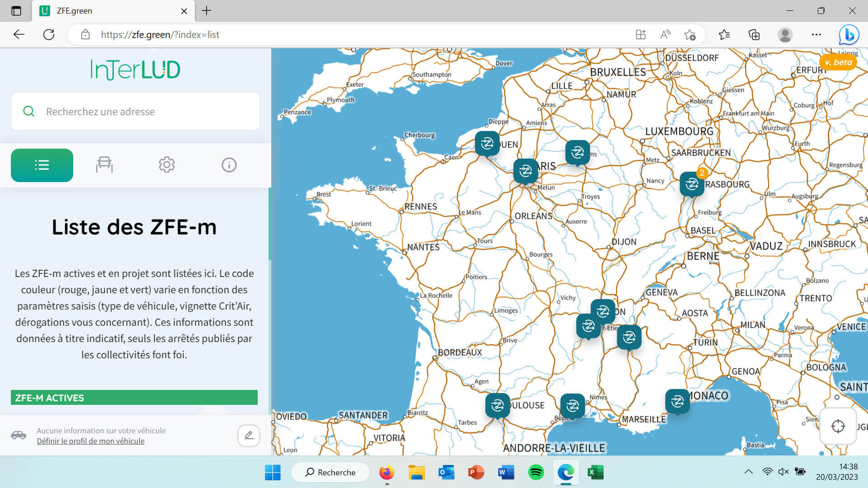Open Firefox from the taskbar
This screenshot has height=488, width=868.
pos(387,473)
